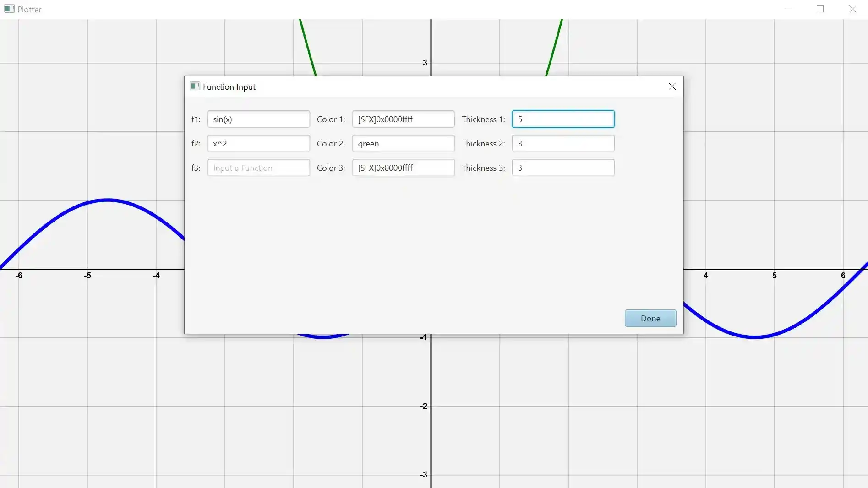The width and height of the screenshot is (868, 488).
Task: Click the Function Input dialog icon
Action: [x=195, y=87]
